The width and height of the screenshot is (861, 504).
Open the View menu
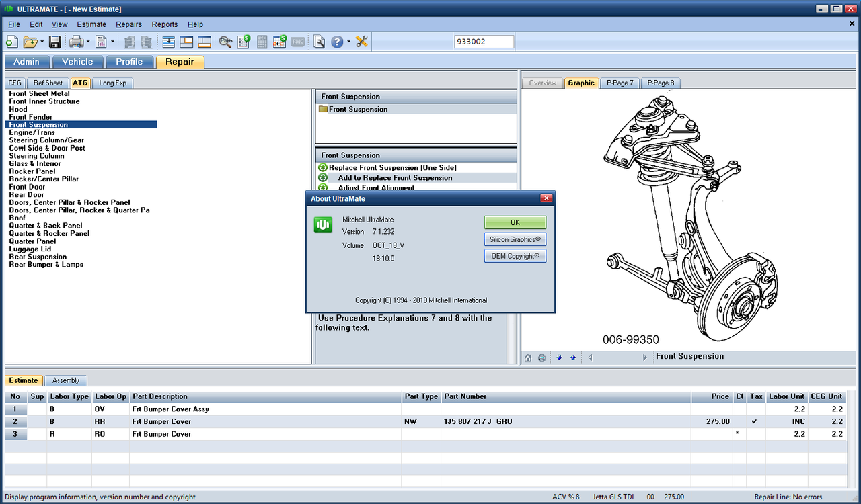coord(60,24)
